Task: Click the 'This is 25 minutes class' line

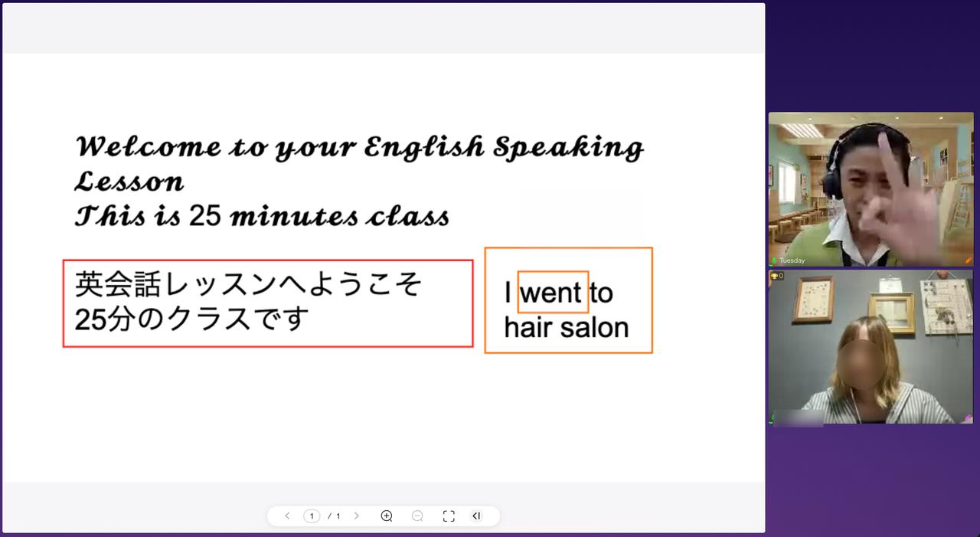Action: point(262,216)
